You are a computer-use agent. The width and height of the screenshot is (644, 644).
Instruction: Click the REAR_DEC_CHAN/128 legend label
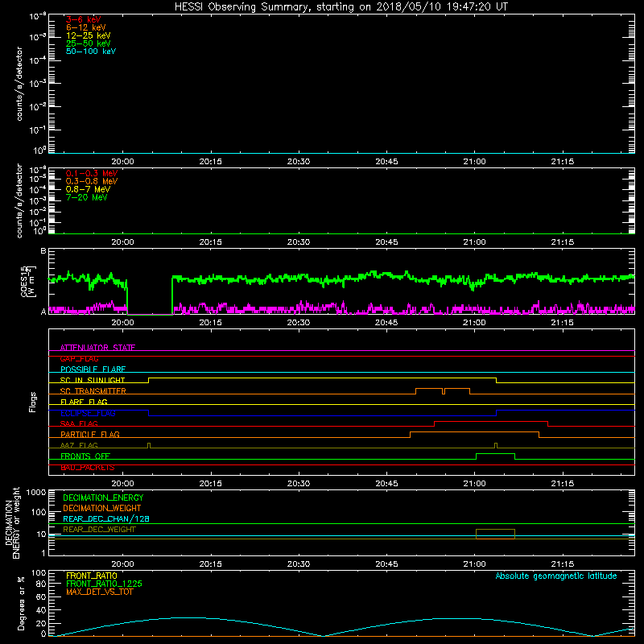pyautogui.click(x=106, y=518)
